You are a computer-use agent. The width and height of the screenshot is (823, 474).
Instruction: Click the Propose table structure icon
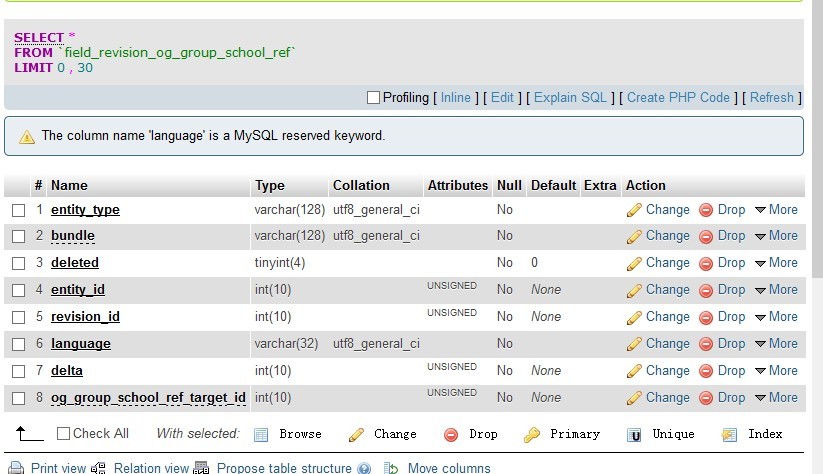[202, 468]
